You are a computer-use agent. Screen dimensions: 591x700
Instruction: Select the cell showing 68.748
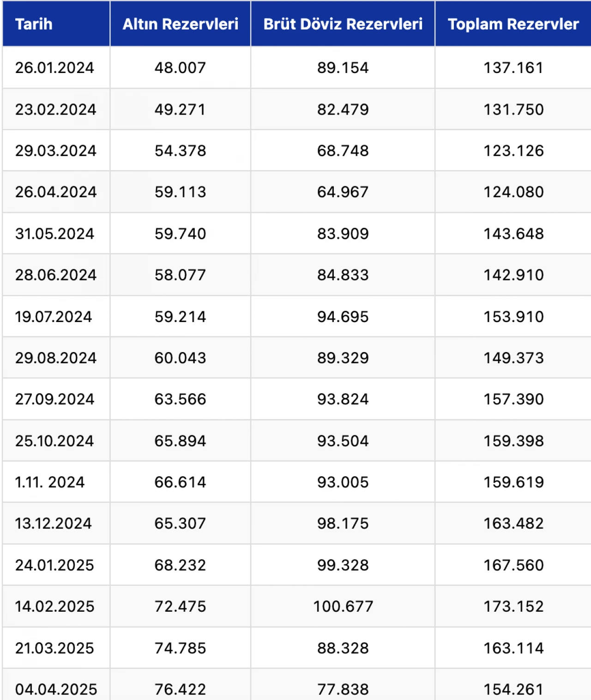pos(343,151)
